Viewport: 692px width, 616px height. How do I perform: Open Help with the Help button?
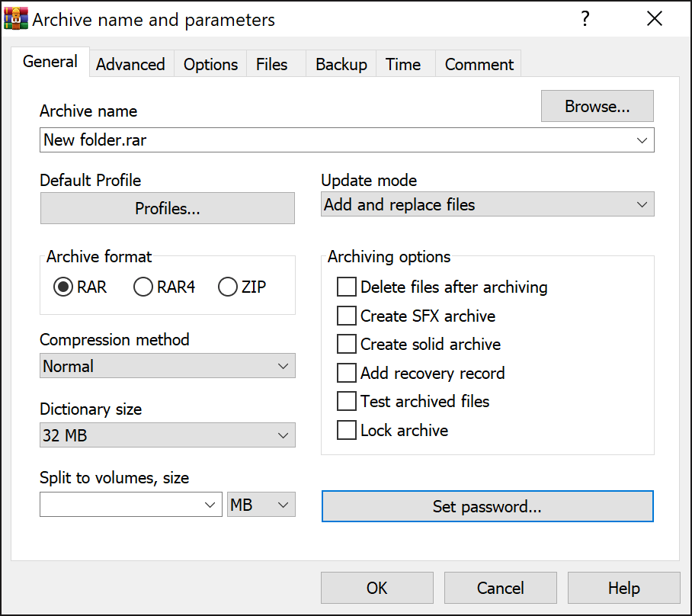click(623, 588)
